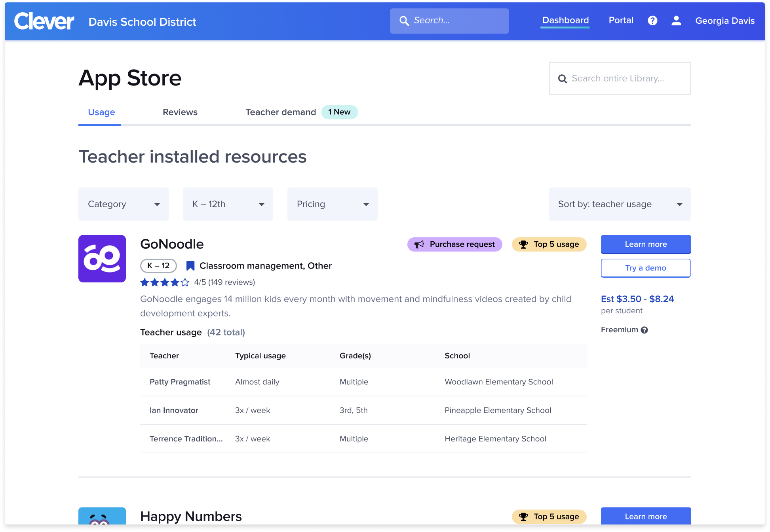The image size is (770, 532).
Task: Click the (42 total) teacher usage count
Action: click(x=226, y=333)
